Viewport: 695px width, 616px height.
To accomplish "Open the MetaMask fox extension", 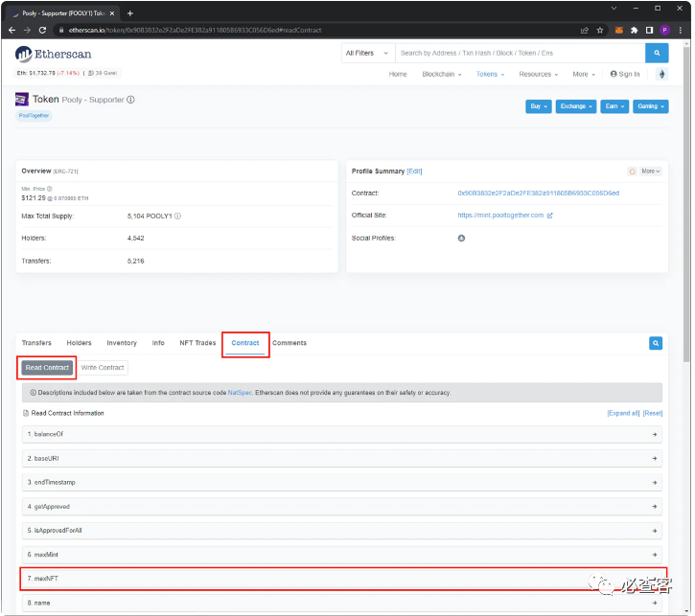I will 619,30.
